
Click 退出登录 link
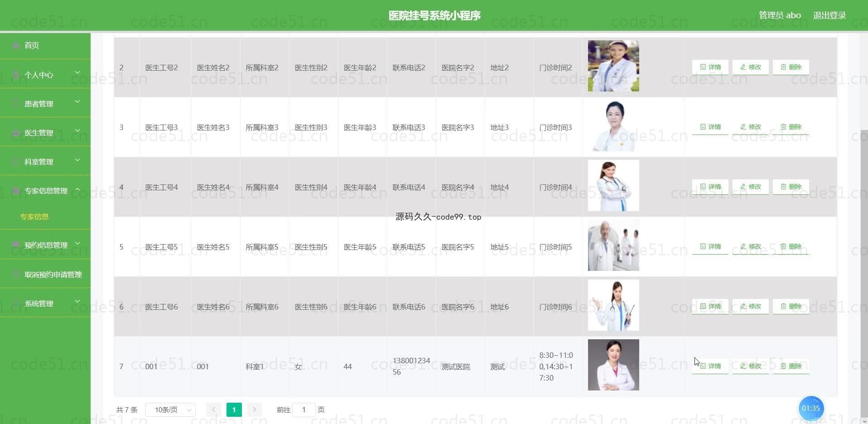click(x=829, y=15)
